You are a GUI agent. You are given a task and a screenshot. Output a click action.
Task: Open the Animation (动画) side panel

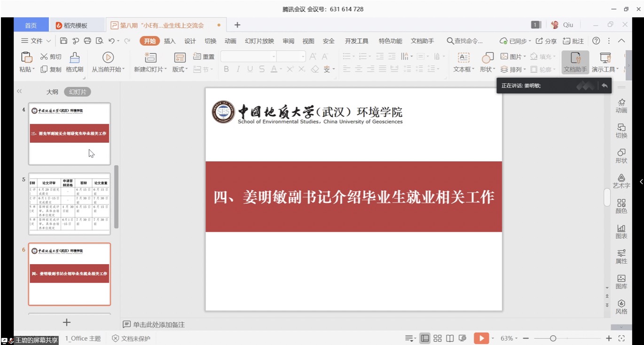pyautogui.click(x=621, y=106)
